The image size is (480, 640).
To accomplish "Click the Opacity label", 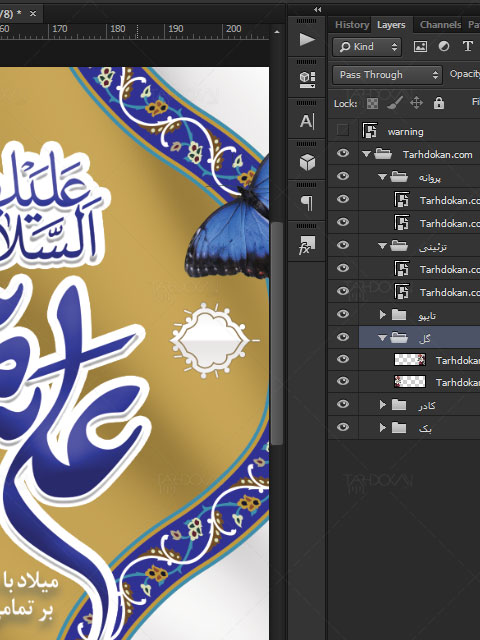I will 464,74.
